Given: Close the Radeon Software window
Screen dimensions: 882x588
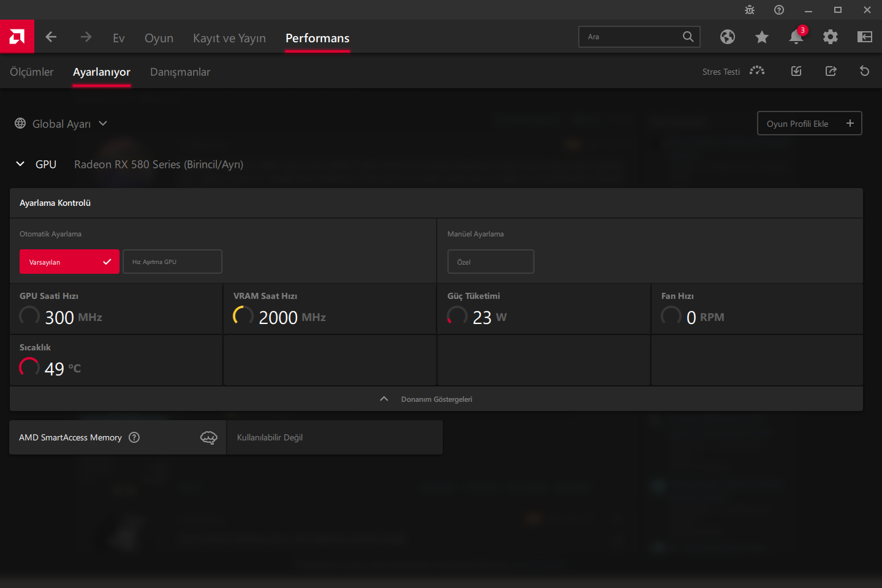Looking at the screenshot, I should click(867, 10).
